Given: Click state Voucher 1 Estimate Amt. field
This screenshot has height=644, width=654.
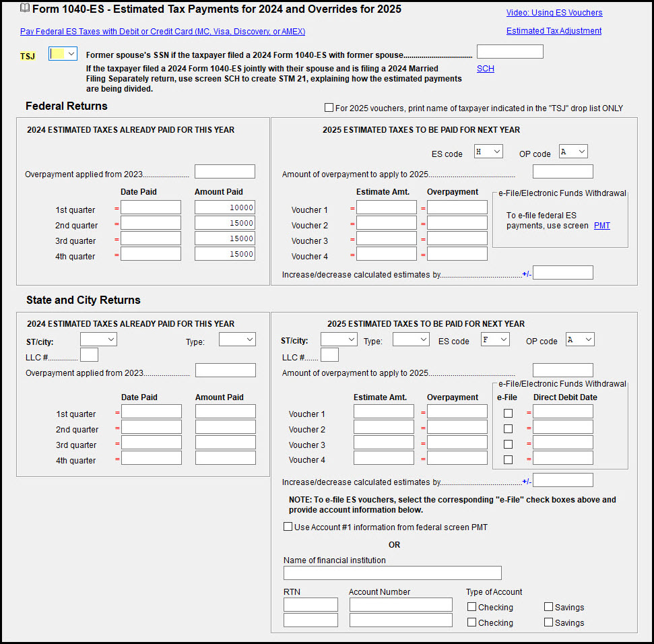Looking at the screenshot, I should click(384, 412).
